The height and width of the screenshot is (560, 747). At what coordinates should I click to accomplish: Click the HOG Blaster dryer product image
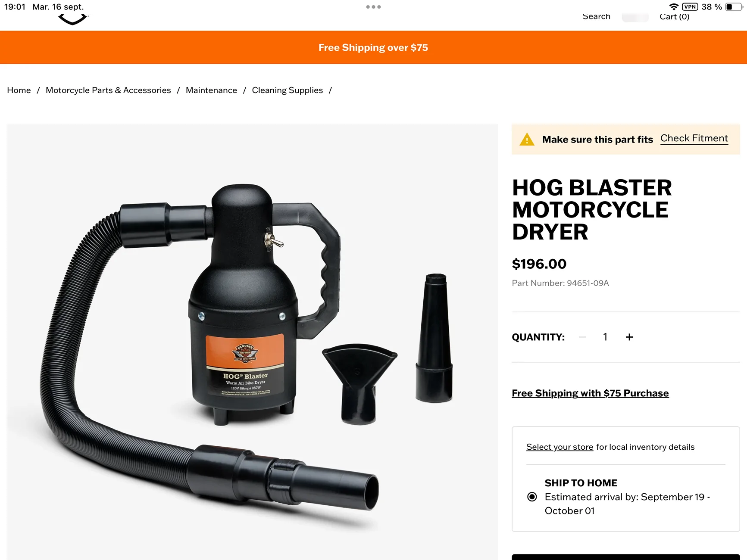coord(252,342)
